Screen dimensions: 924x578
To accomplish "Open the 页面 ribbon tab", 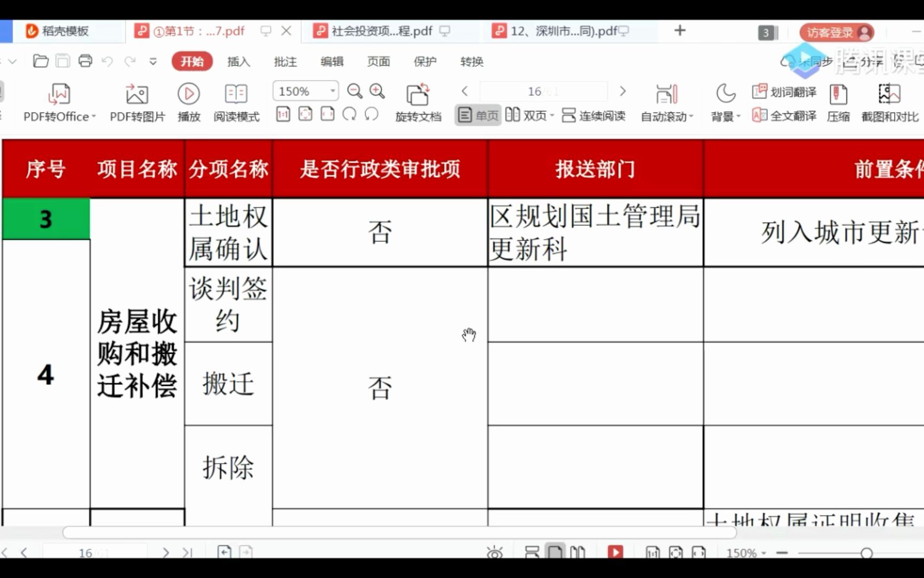I will coord(378,62).
